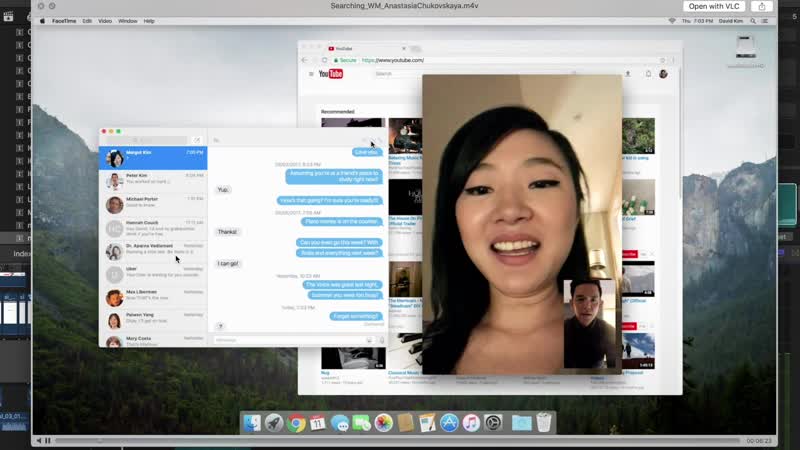800x450 pixels.
Task: Click the share icon beside Open with VLC
Action: pyautogui.click(x=762, y=6)
